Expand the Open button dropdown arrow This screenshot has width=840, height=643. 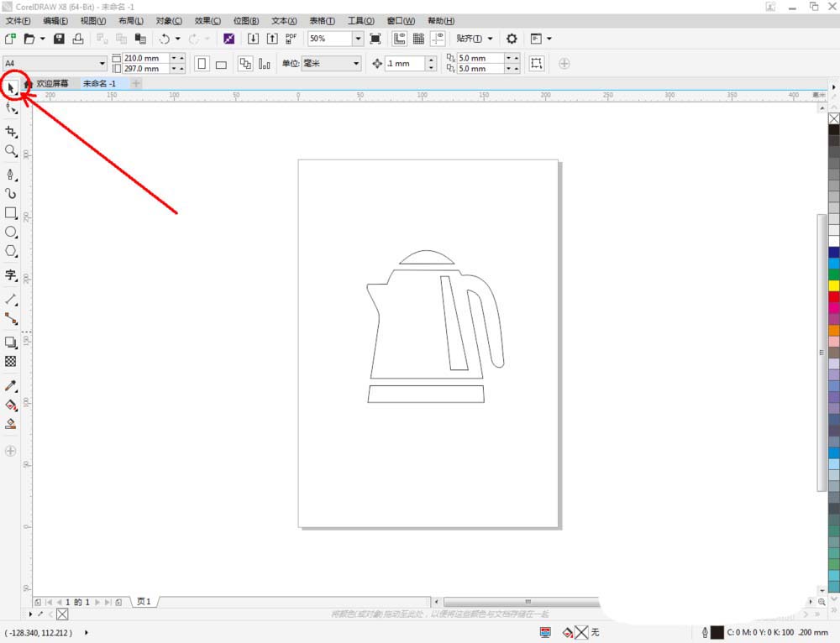pyautogui.click(x=43, y=39)
